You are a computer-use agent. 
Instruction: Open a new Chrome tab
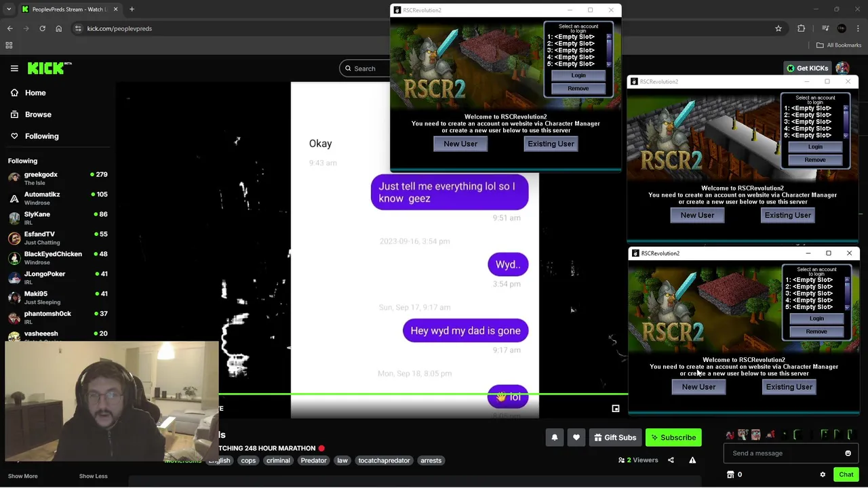pos(132,9)
